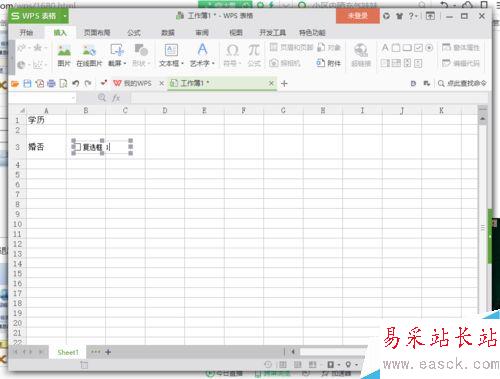Expand the 艺术字 dropdown arrow
Image resolution: width=500 pixels, height=379 pixels.
[213, 63]
